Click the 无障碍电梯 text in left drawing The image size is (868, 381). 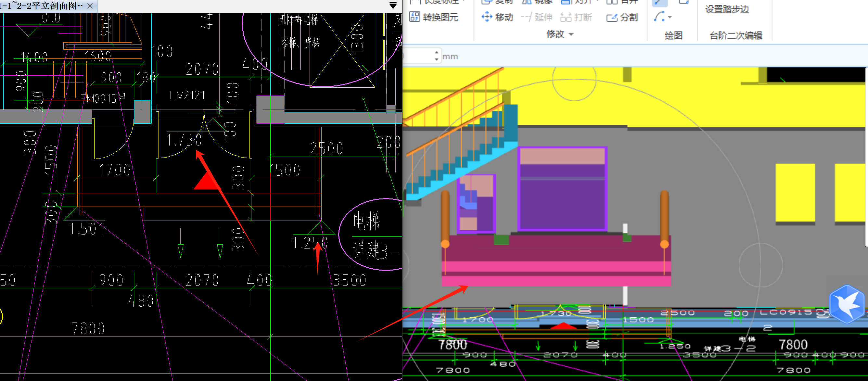(x=299, y=19)
